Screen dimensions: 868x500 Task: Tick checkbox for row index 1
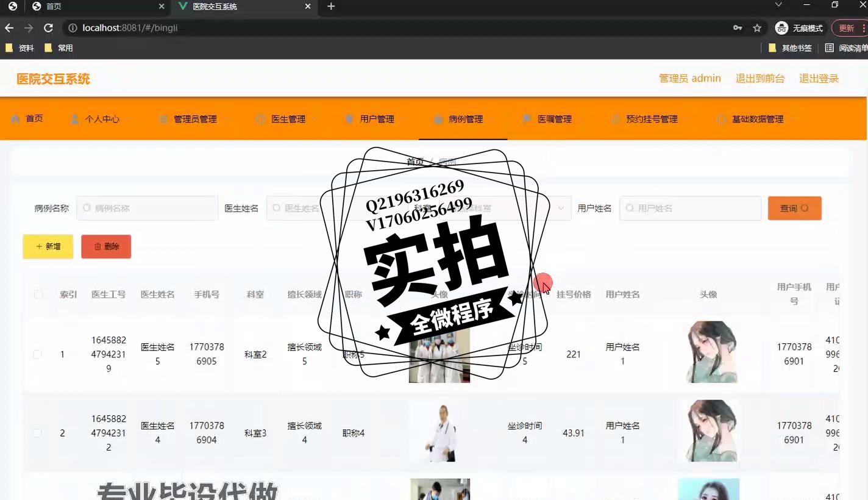tap(37, 354)
